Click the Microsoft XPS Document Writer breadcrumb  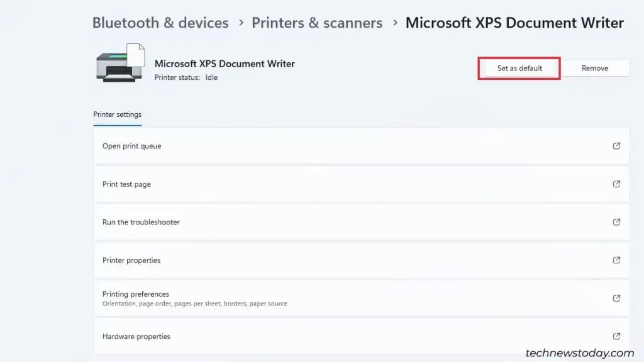click(515, 23)
